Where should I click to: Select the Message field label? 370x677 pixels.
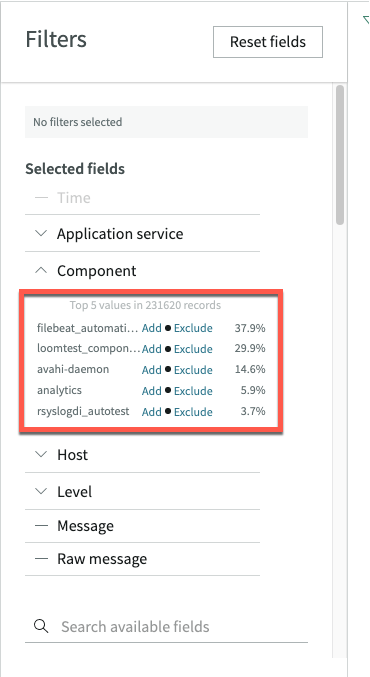[85, 526]
